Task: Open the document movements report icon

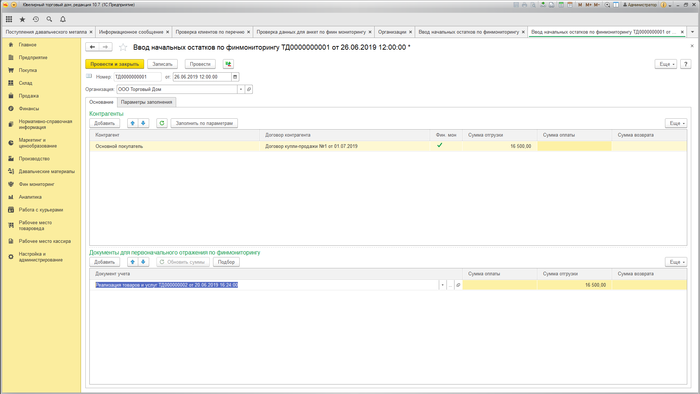Action: tap(228, 64)
